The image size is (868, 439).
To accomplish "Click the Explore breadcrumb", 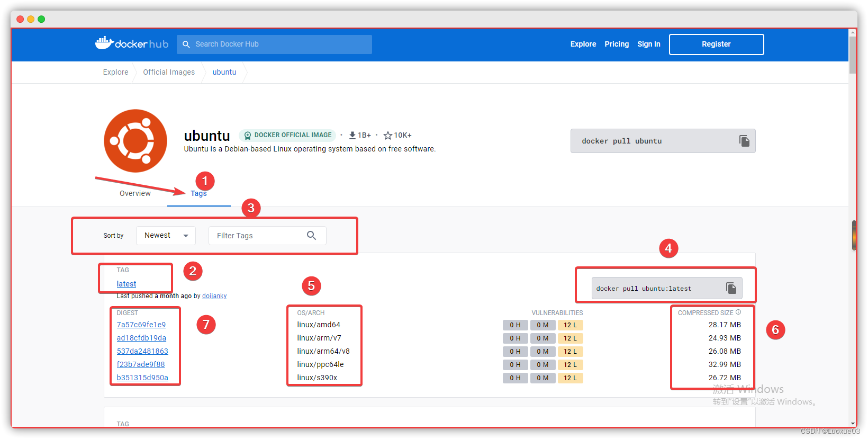I will [115, 72].
